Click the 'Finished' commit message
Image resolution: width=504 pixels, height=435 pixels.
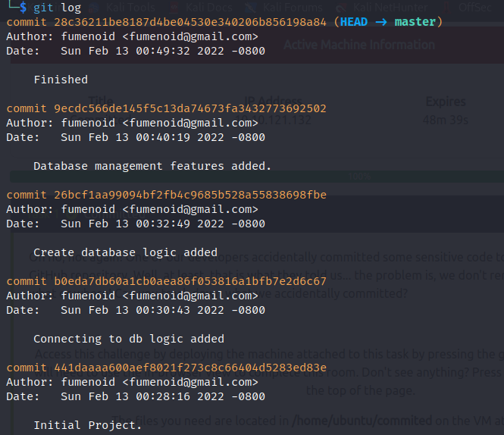coord(61,80)
